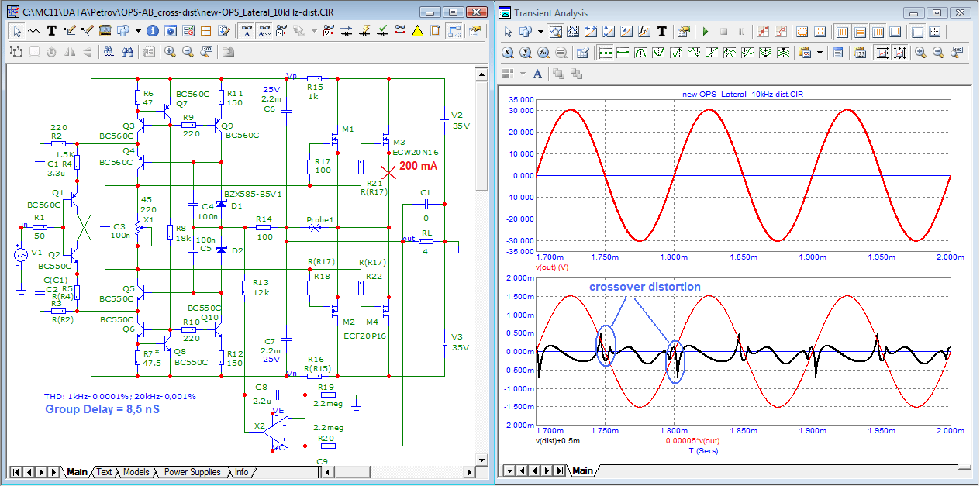
Task: Click the repeat find binoculars icon
Action: point(127,51)
